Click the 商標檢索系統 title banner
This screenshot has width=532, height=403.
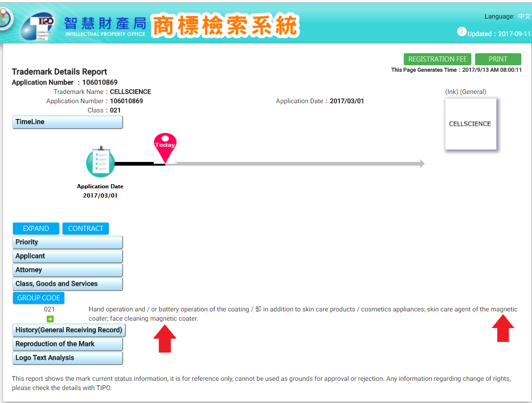[x=225, y=25]
